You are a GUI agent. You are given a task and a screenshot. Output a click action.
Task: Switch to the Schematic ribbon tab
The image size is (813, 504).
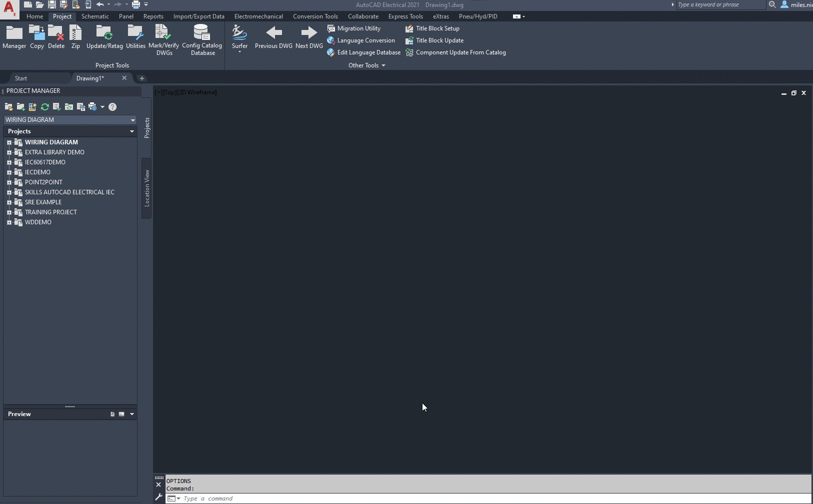click(x=95, y=16)
